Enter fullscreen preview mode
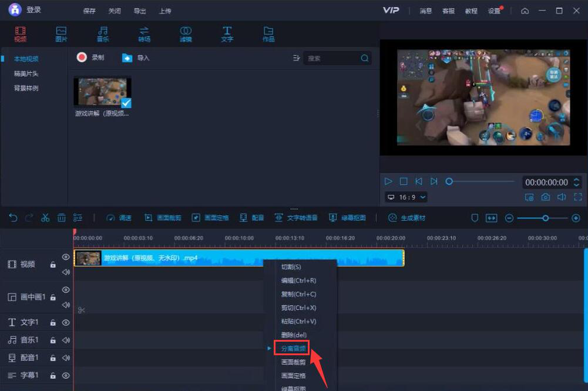This screenshot has height=391, width=588. 577,197
